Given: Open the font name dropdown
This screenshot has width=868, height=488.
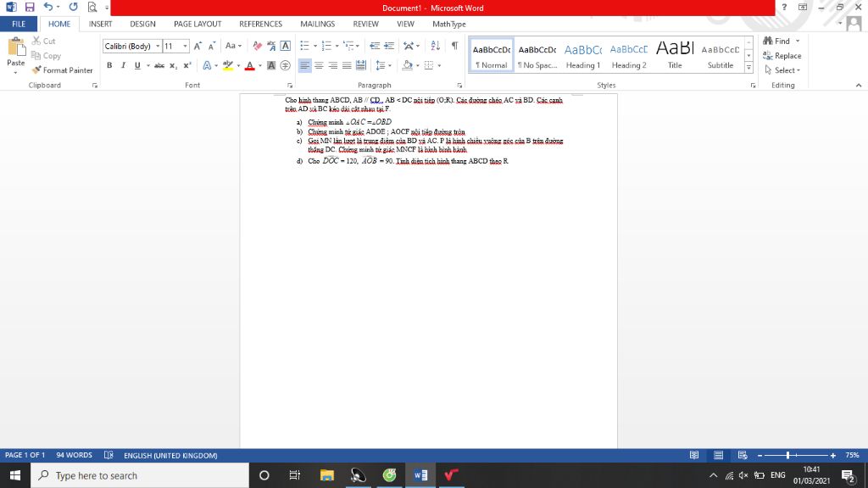Looking at the screenshot, I should click(158, 46).
